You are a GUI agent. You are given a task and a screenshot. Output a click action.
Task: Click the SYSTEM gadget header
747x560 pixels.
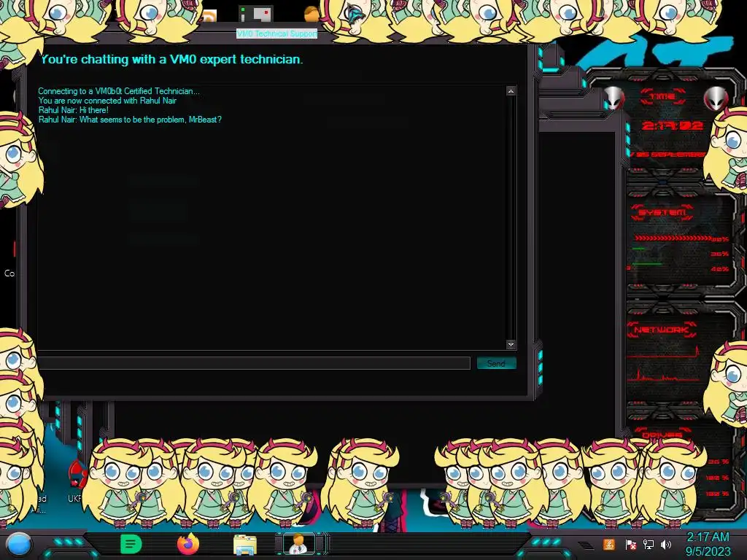point(662,212)
